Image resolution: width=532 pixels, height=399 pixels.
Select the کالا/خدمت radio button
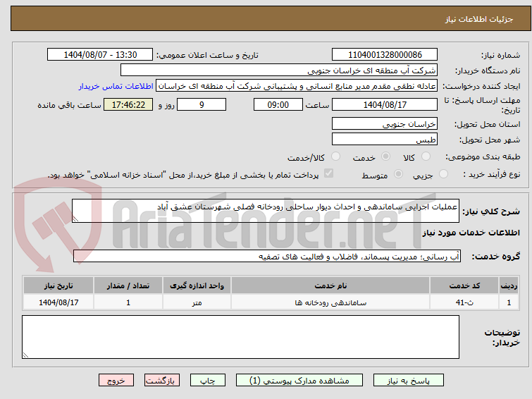(x=335, y=156)
